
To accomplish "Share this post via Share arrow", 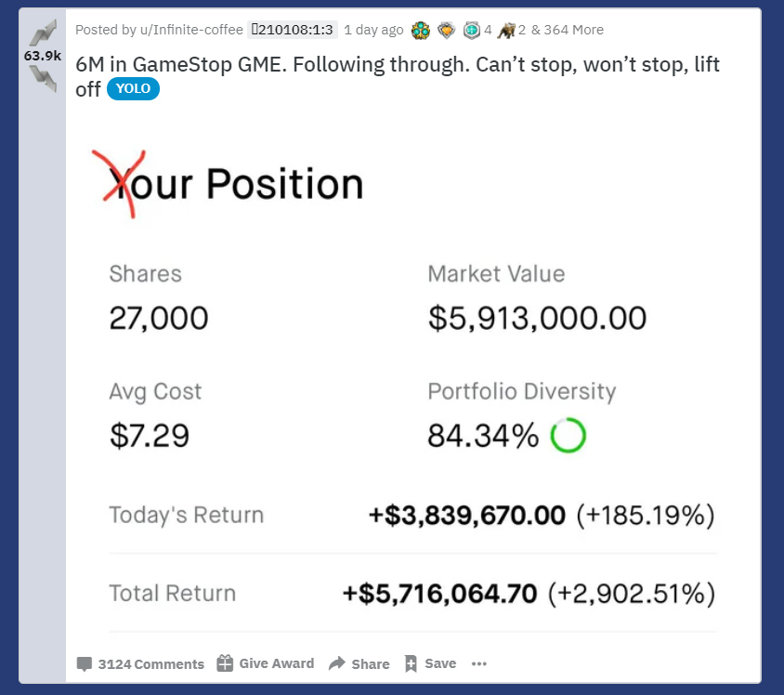I will (359, 663).
